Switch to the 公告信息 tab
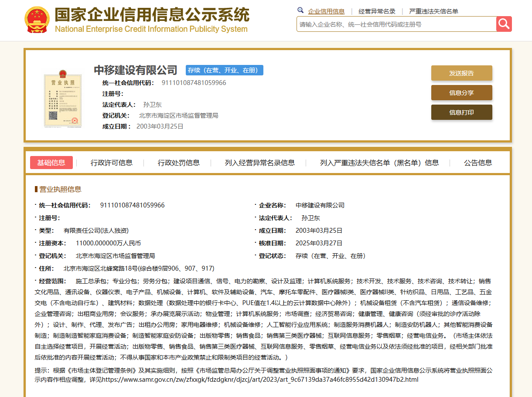The width and height of the screenshot is (532, 397). coord(478,163)
